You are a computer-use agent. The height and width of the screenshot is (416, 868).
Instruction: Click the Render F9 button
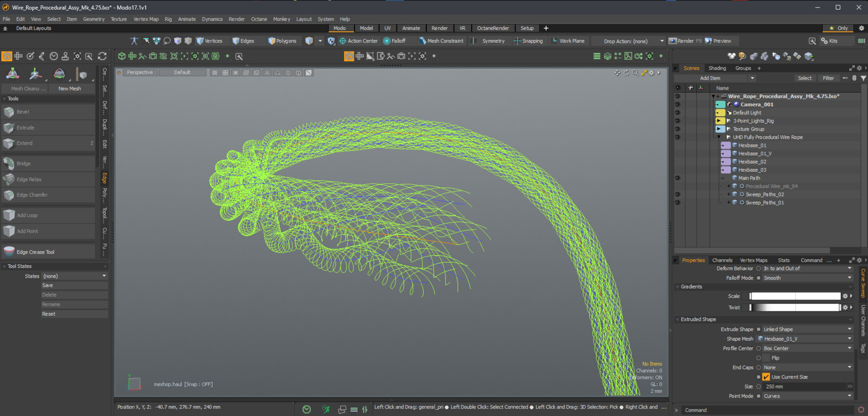685,41
